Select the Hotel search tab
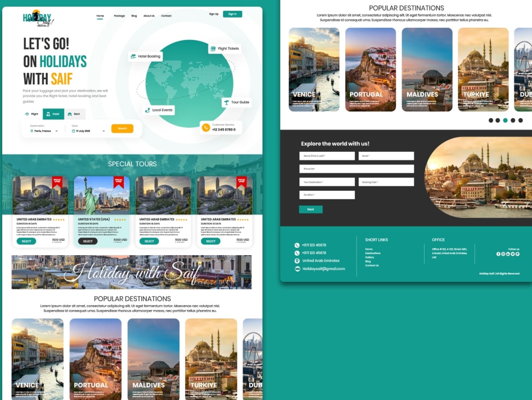 [53, 114]
